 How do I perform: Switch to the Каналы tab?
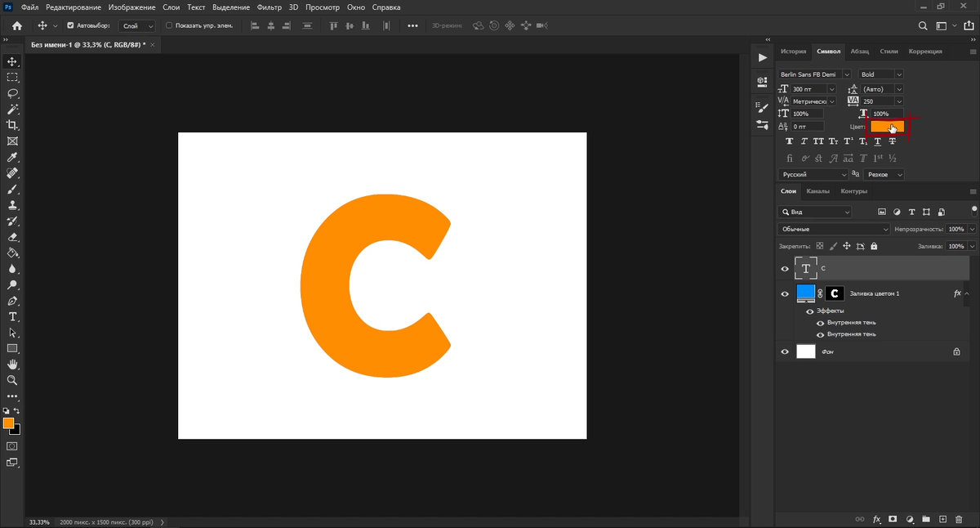[x=817, y=191]
